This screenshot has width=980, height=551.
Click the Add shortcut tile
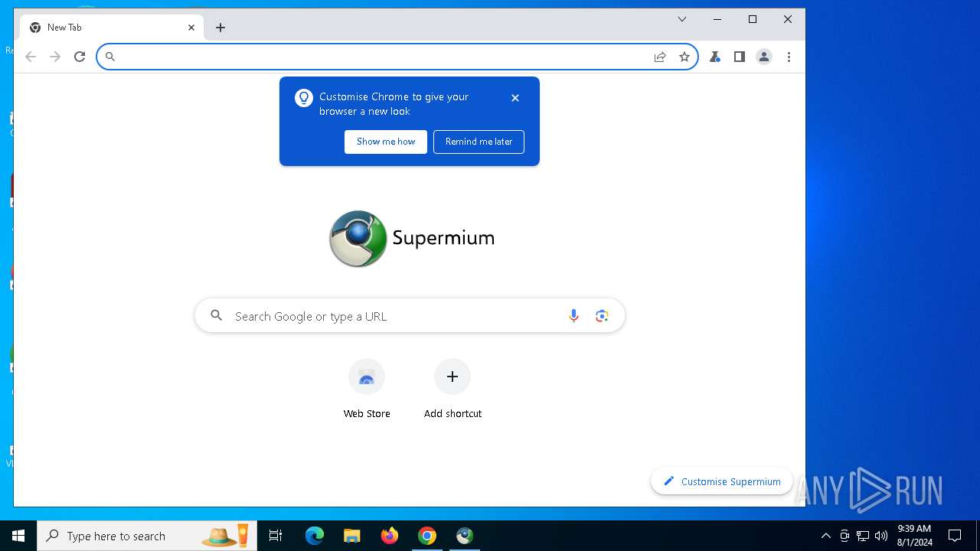click(452, 390)
